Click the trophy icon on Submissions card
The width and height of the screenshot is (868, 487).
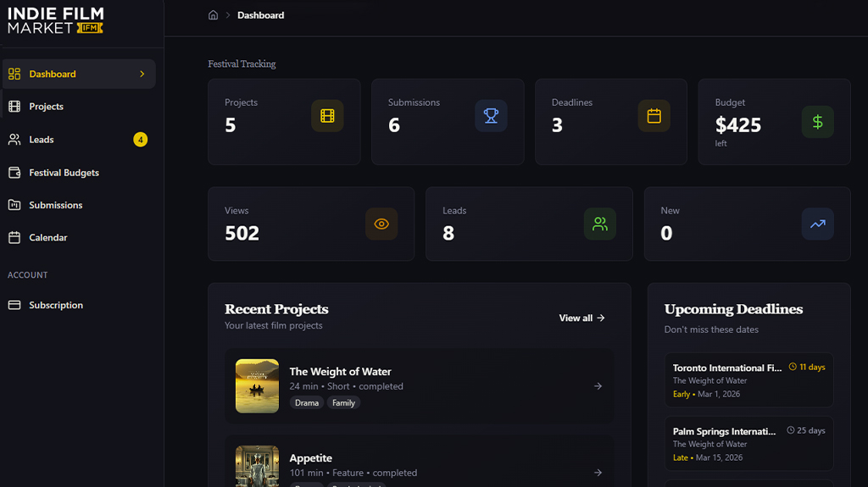pyautogui.click(x=491, y=116)
